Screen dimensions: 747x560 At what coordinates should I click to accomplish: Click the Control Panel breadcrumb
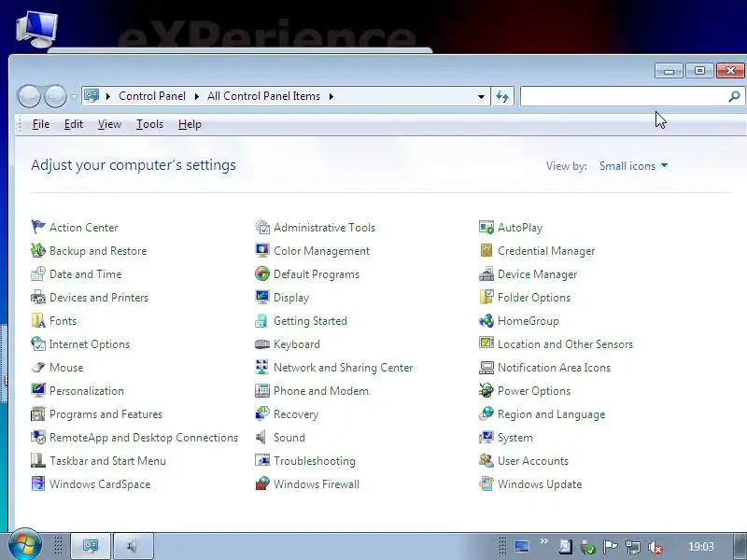coord(152,96)
